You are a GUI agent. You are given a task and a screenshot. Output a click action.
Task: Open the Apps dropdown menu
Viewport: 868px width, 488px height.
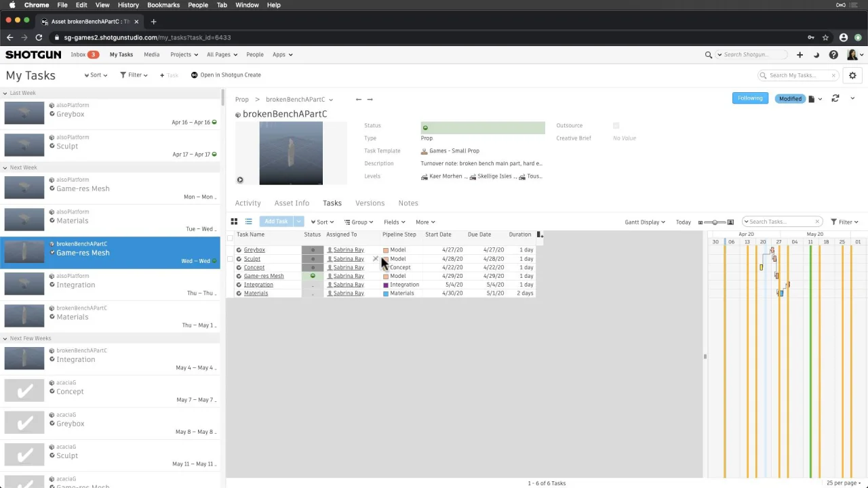point(282,55)
